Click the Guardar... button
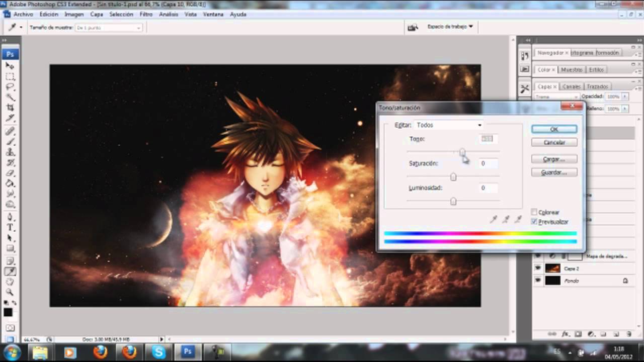644x362 pixels. [554, 172]
